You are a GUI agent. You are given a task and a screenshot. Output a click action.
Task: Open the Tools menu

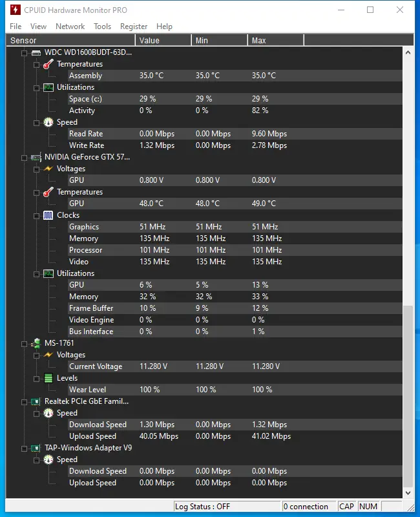[x=102, y=26]
